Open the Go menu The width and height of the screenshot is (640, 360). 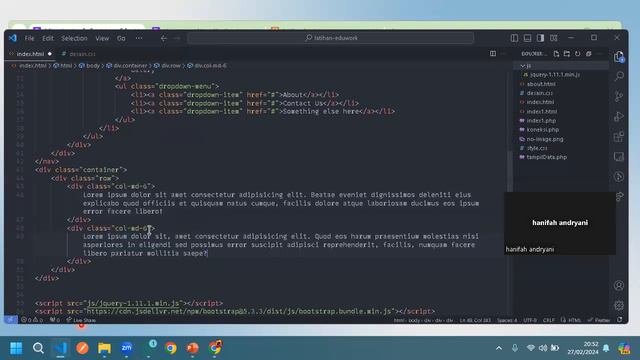(121, 38)
